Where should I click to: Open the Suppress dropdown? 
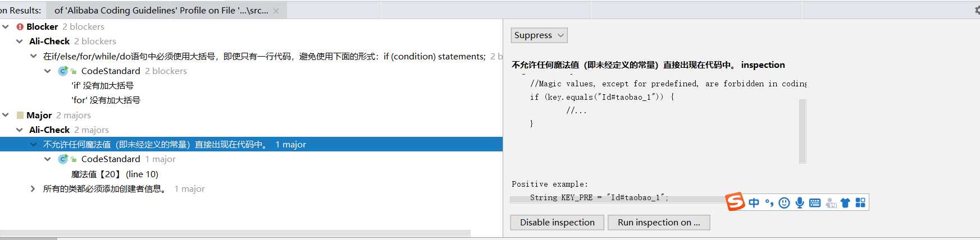(539, 35)
